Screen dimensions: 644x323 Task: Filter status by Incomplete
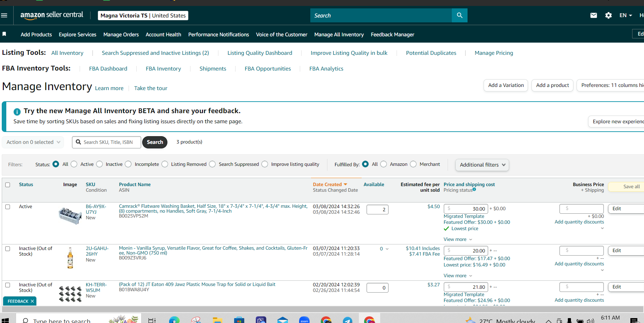128,164
